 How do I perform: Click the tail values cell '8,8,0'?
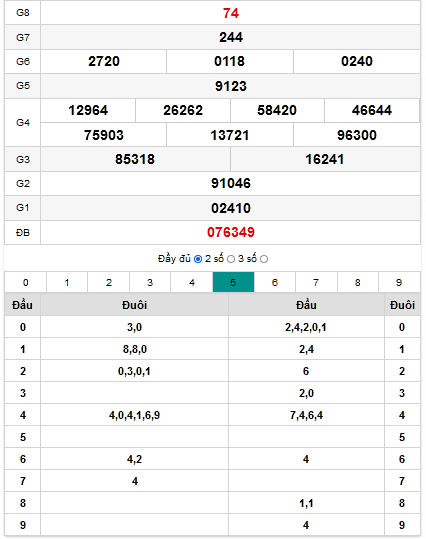134,349
